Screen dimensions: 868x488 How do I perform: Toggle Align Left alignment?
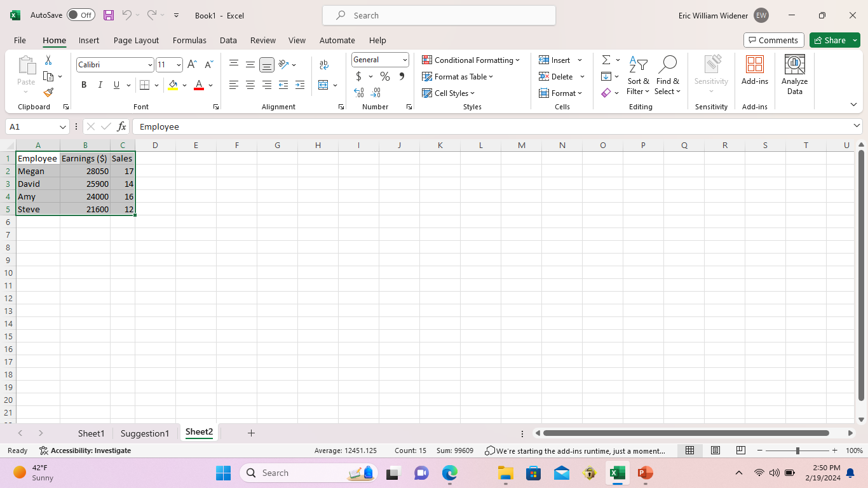click(234, 85)
